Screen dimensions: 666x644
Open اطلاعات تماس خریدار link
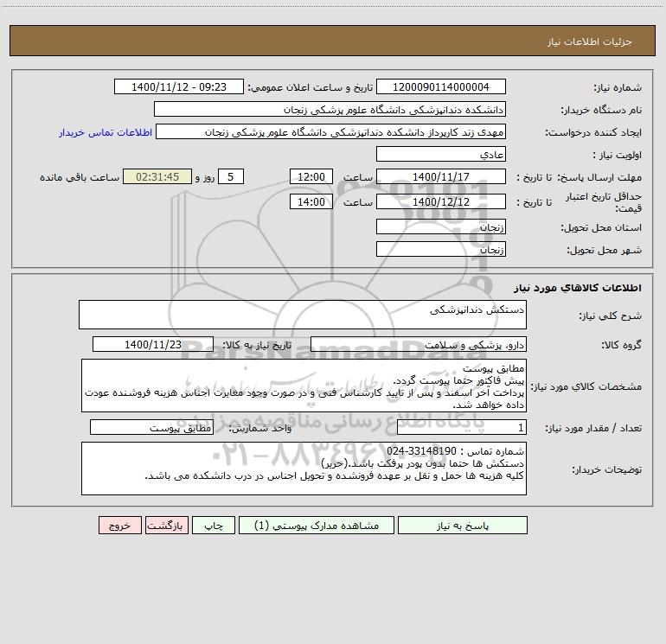click(x=106, y=132)
